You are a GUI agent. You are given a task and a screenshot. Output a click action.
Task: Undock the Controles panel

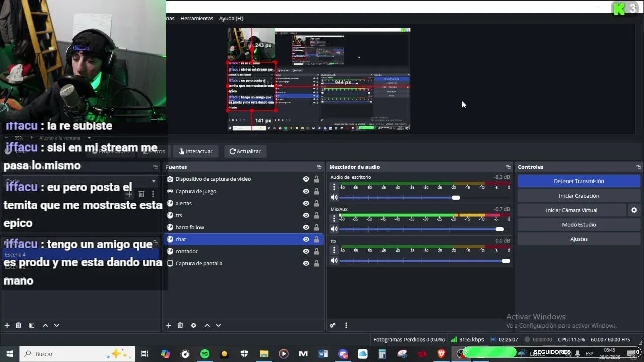pyautogui.click(x=638, y=167)
